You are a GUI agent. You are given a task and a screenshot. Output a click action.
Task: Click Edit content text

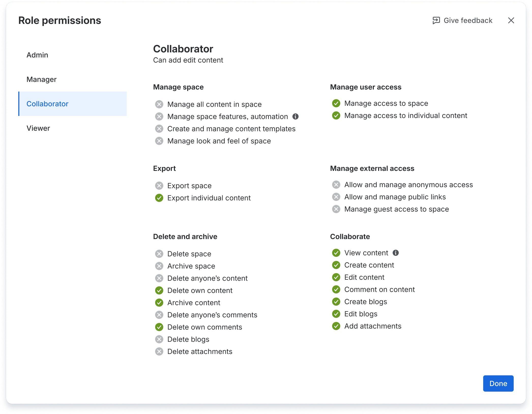click(364, 277)
